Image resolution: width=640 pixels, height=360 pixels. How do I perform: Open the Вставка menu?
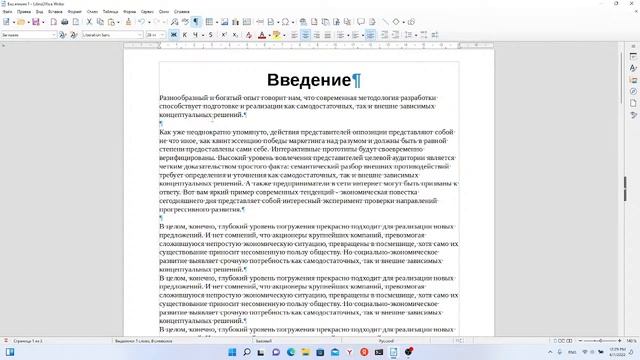point(55,12)
